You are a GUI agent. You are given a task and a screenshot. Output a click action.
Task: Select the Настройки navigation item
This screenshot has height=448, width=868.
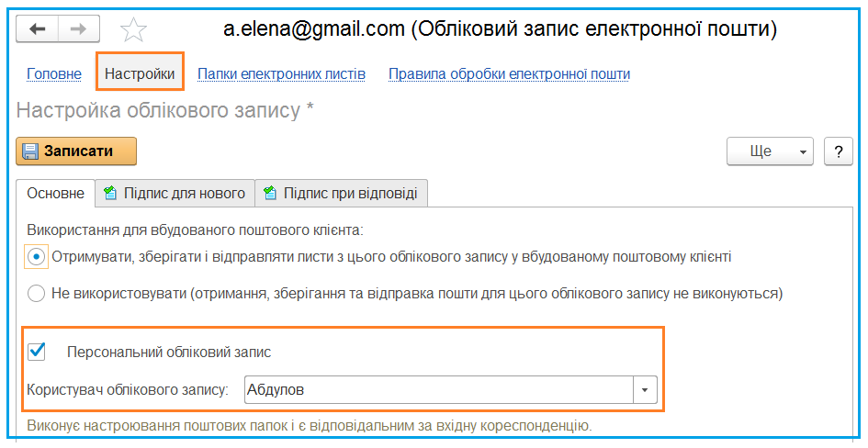(140, 73)
